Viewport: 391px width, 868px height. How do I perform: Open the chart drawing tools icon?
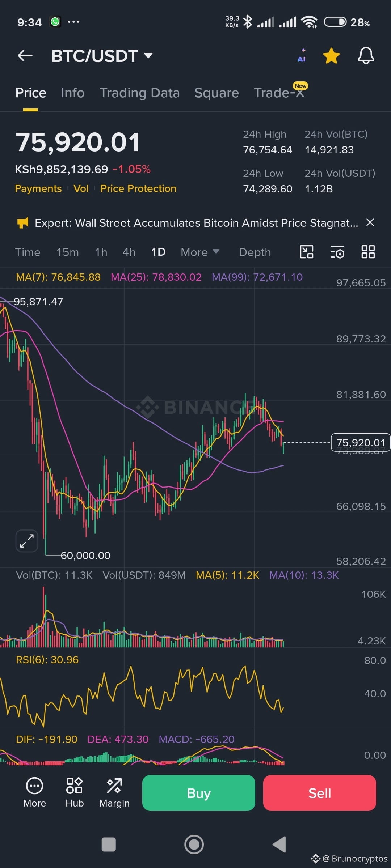pos(307,252)
